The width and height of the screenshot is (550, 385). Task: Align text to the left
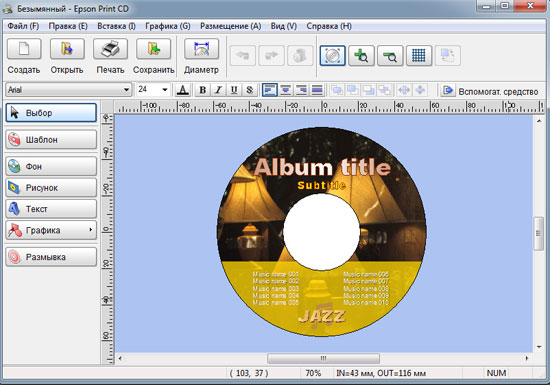270,90
